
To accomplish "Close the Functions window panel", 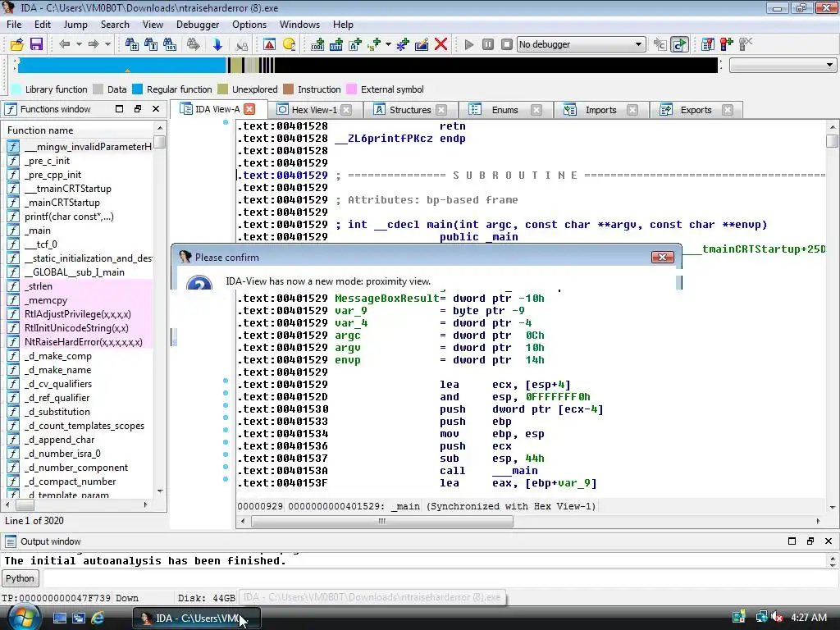I will [156, 109].
